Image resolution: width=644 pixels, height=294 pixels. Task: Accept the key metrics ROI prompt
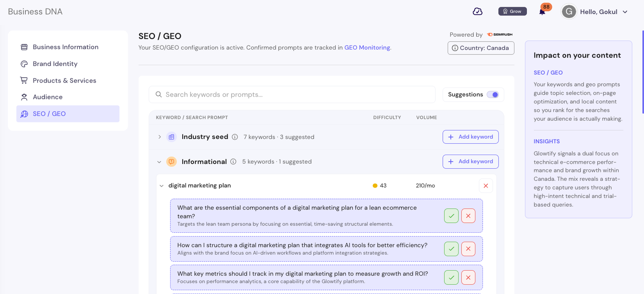click(x=451, y=277)
